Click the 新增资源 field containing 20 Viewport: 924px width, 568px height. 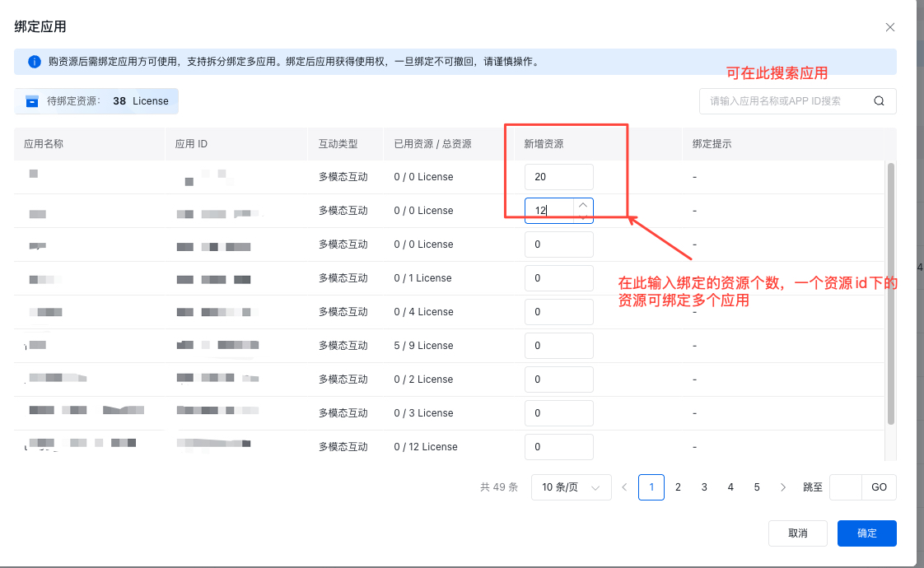tap(558, 177)
